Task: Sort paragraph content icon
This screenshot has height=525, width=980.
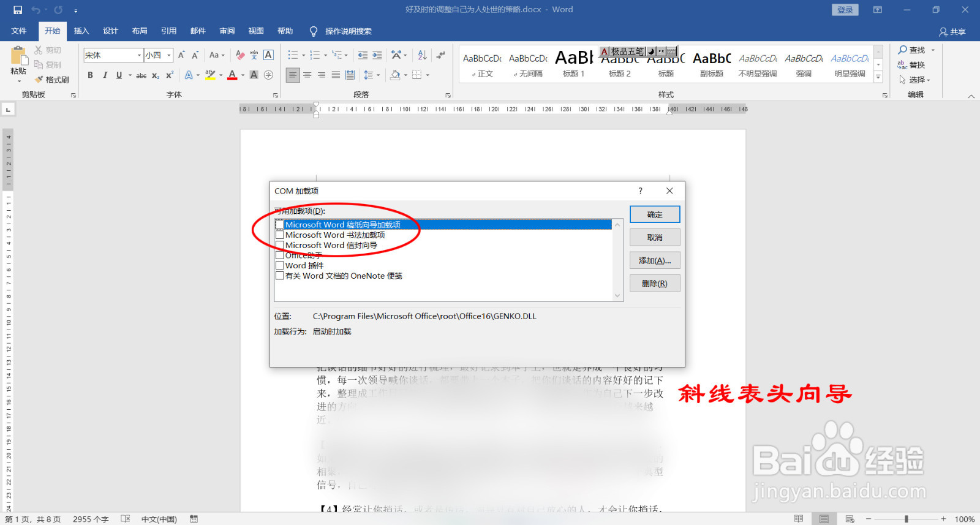Action: tap(422, 55)
